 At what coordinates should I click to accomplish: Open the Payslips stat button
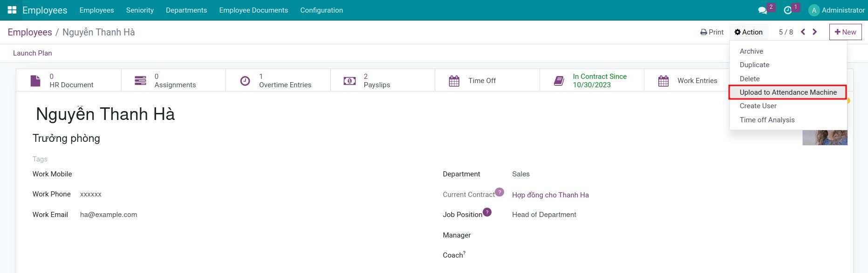[x=383, y=80]
